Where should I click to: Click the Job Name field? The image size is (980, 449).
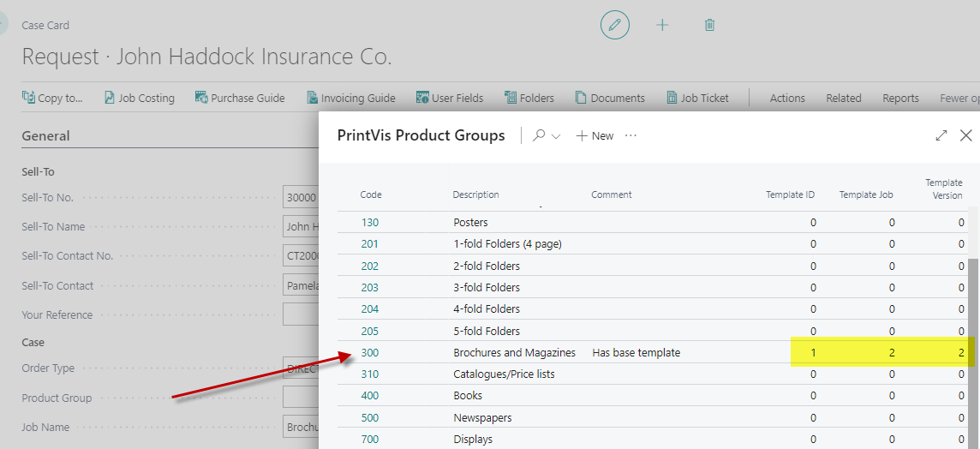point(302,427)
